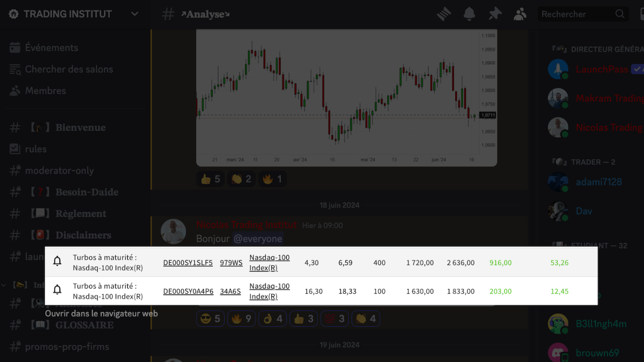The width and height of the screenshot is (644, 362).
Task: Toggle the OK hand reaction showing 4
Action: pyautogui.click(x=272, y=319)
